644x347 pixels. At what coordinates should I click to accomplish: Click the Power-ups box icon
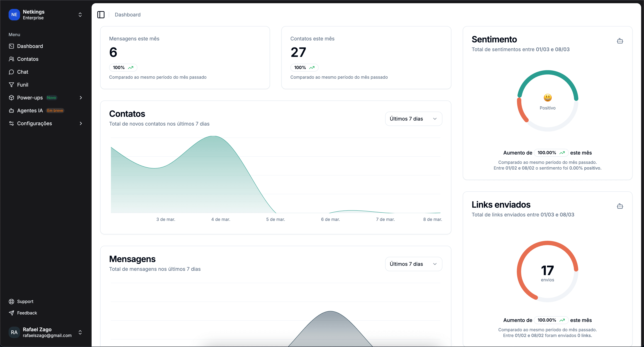coord(11,98)
